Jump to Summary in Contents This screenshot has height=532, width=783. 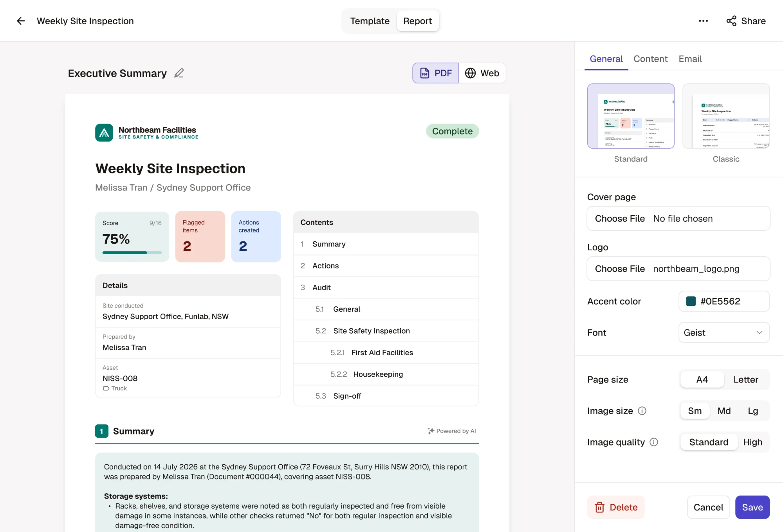point(386,244)
